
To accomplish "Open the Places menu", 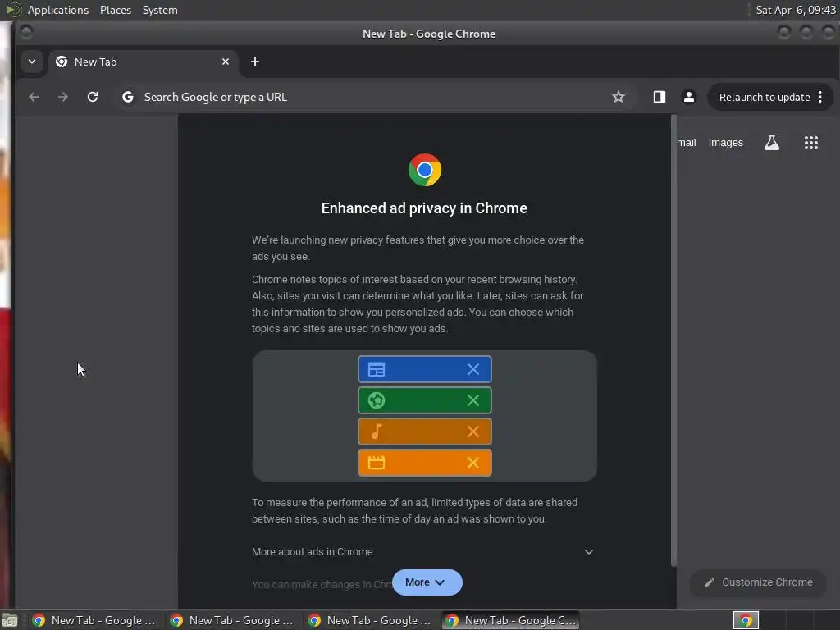I will coord(116,10).
